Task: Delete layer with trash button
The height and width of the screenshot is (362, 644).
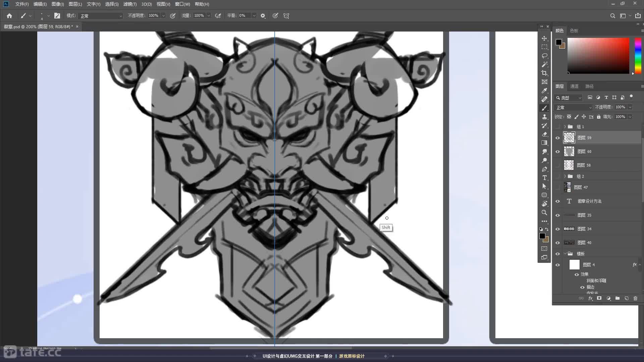Action: pos(635,298)
